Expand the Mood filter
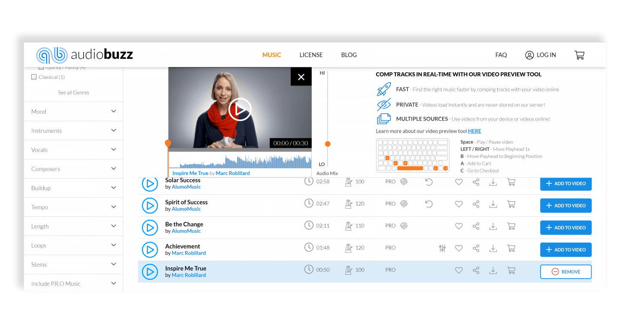The image size is (644, 331). pyautogui.click(x=73, y=112)
